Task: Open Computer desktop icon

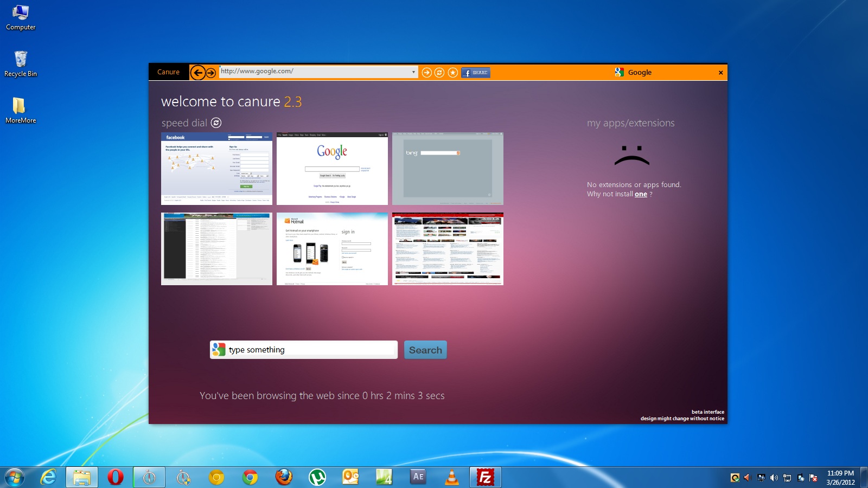Action: point(21,17)
